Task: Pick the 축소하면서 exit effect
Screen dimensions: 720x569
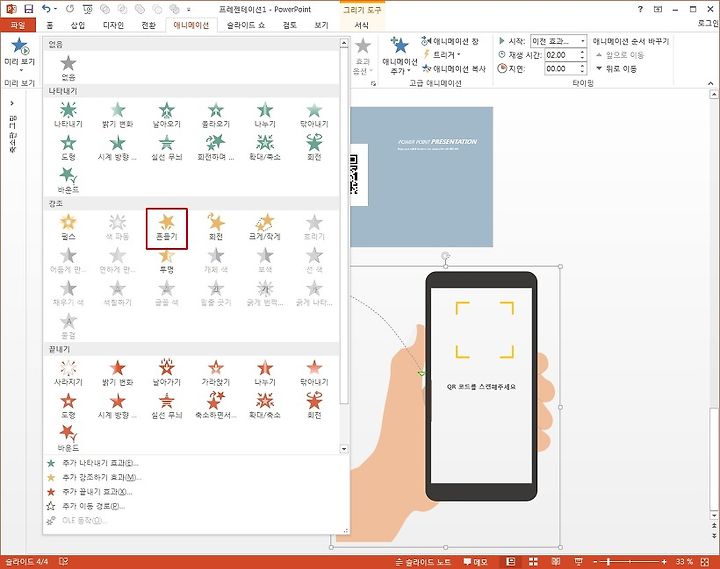Action: coord(216,406)
